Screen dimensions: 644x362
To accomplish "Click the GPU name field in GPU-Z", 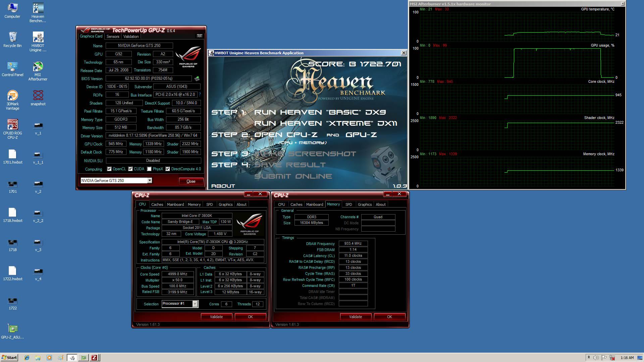I will [139, 46].
